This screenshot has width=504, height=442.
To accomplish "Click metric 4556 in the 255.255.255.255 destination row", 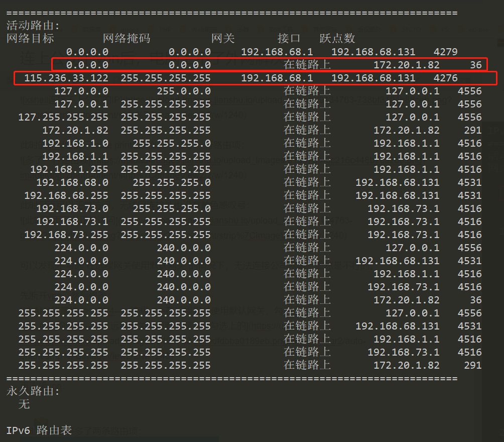I will 469,313.
